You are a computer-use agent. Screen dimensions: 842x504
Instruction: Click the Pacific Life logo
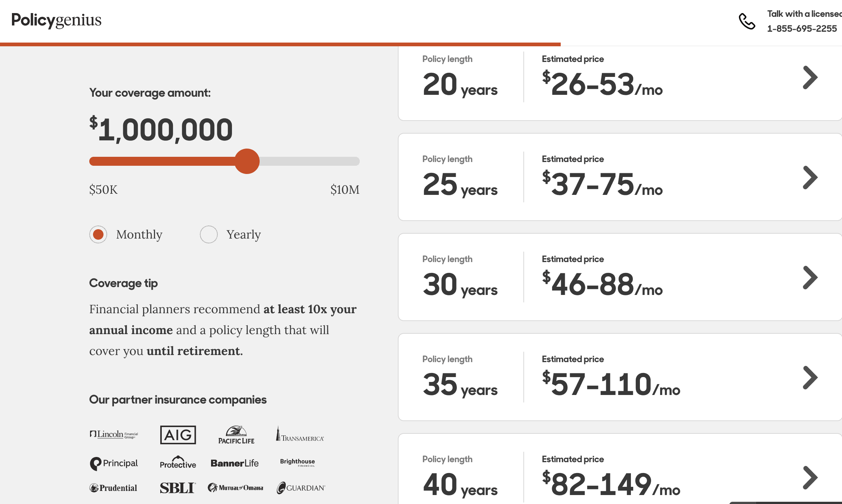point(236,435)
